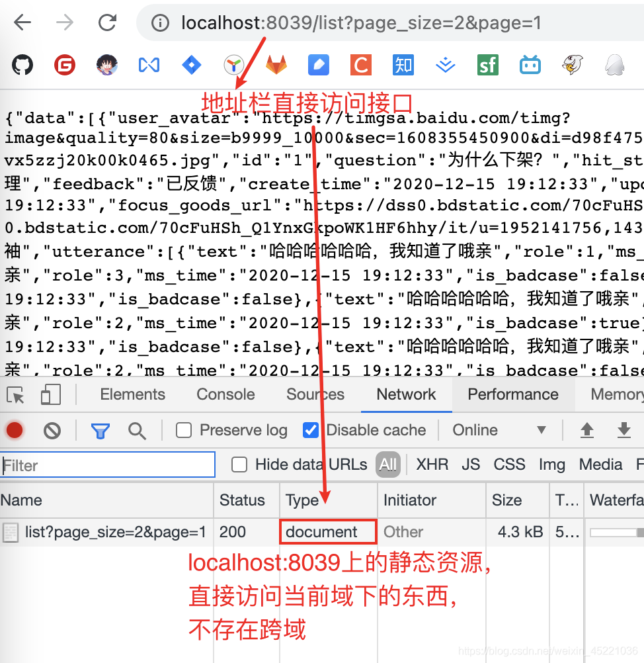Select the Network tab
Viewport: 644px width, 663px height.
point(406,394)
